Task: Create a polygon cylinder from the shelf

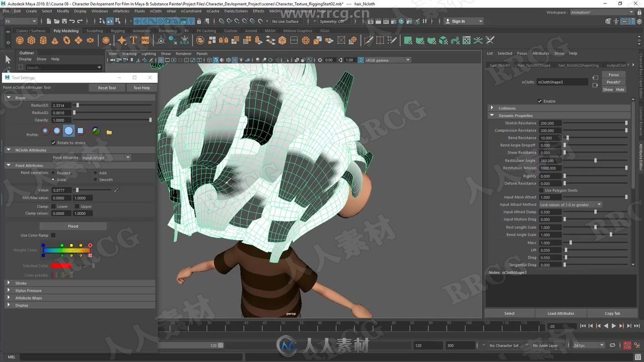Action: pos(43,41)
